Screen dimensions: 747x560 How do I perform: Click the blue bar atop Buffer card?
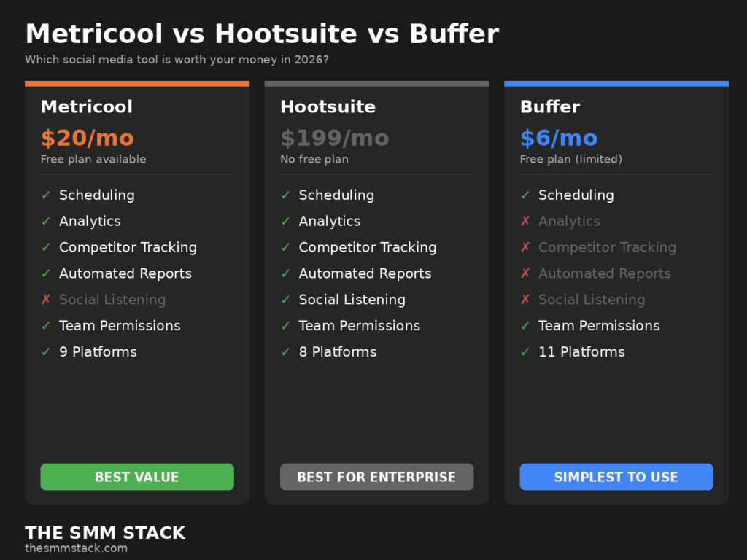tap(616, 84)
